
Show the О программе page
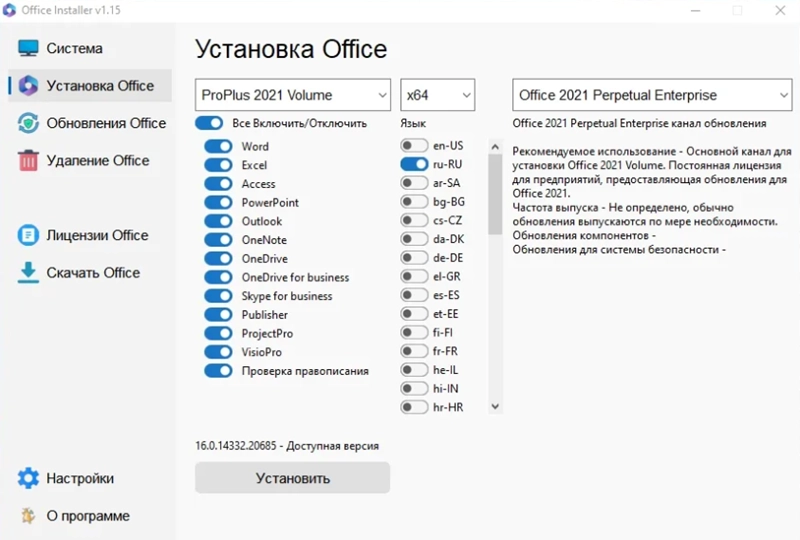point(90,516)
